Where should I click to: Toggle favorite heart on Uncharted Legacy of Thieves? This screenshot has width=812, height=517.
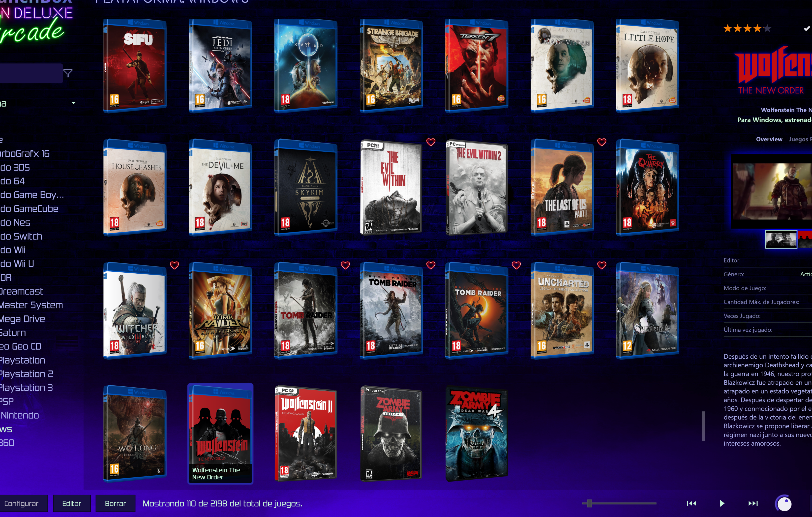pyautogui.click(x=601, y=265)
